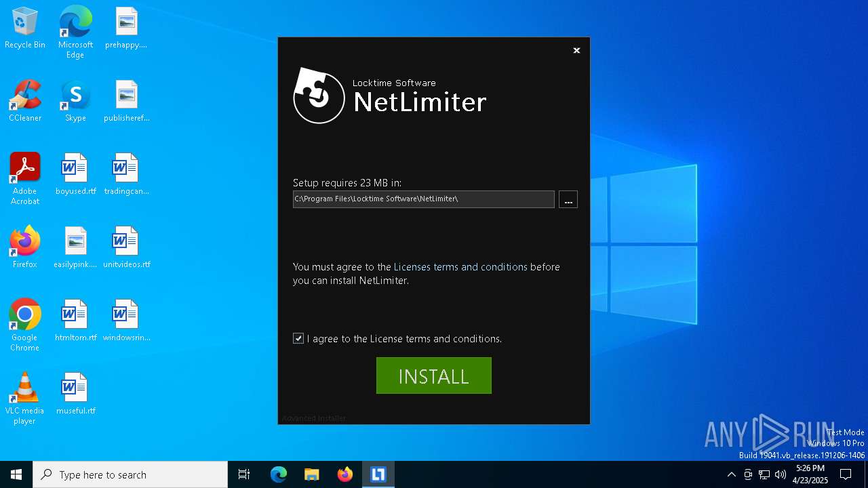The image size is (868, 488).
Task: Open the notification center
Action: [x=846, y=474]
